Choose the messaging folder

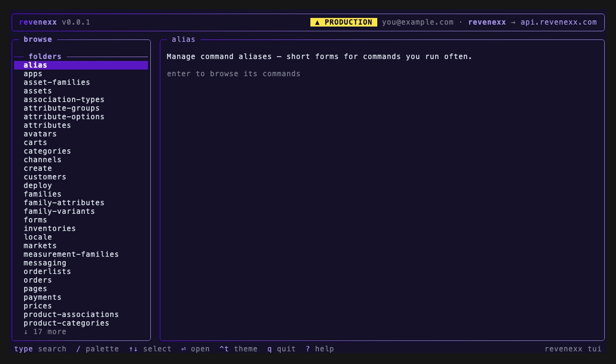(x=81, y=263)
